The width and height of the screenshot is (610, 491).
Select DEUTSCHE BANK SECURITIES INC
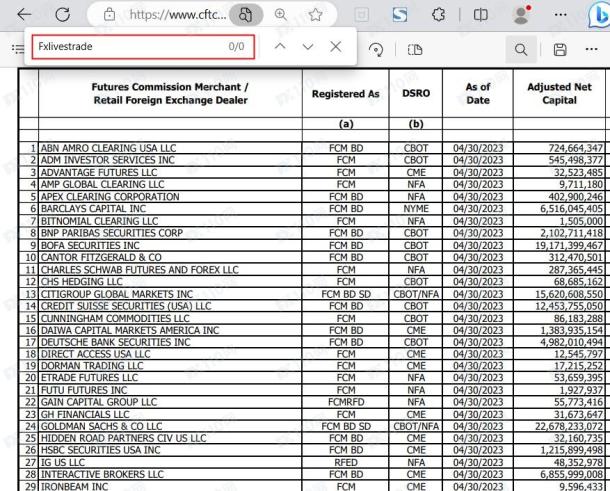[116, 342]
